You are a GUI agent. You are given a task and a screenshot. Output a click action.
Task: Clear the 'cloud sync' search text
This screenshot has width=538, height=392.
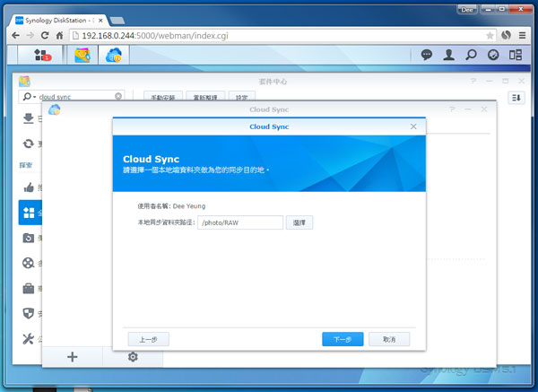point(118,96)
